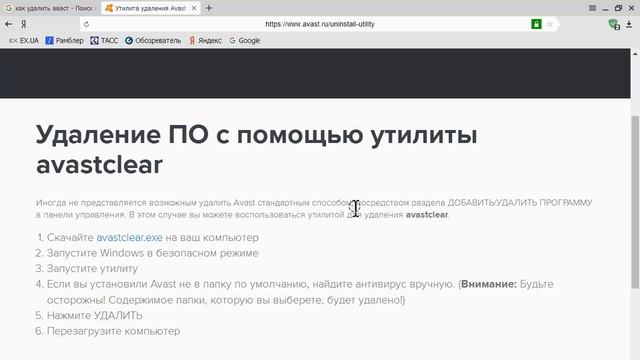Open the shield protection icon in toolbar

[613, 24]
